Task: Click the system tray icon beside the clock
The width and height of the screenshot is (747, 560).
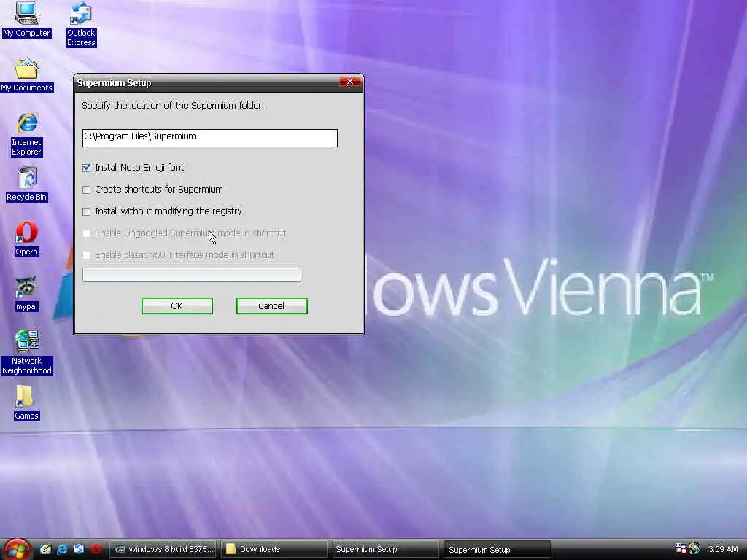Action: (x=694, y=548)
